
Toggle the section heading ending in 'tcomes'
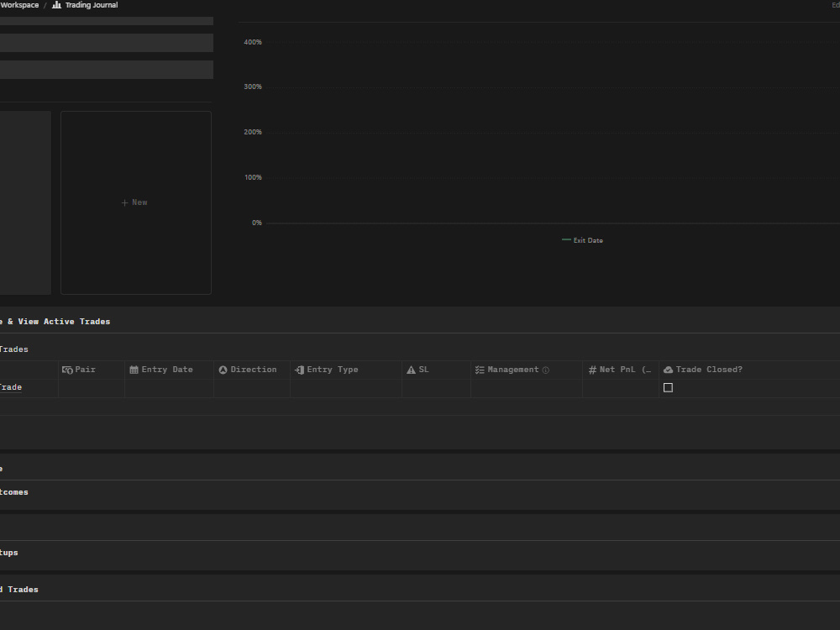pyautogui.click(x=14, y=492)
